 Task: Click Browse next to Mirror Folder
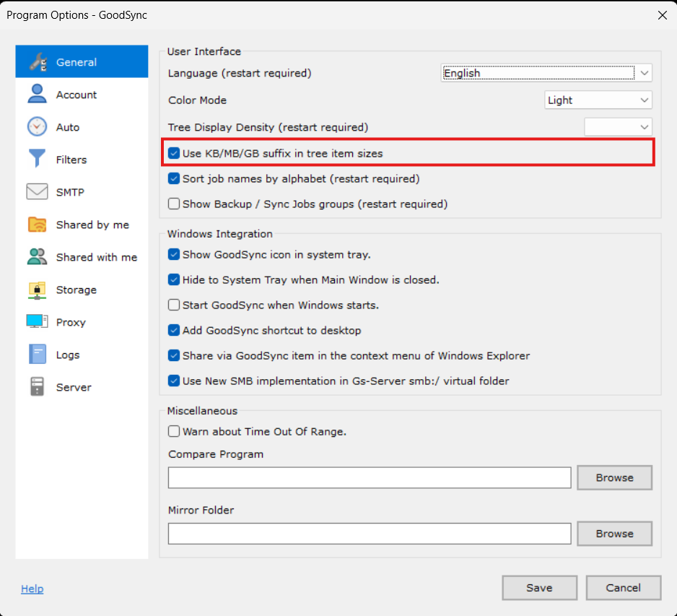coord(614,534)
